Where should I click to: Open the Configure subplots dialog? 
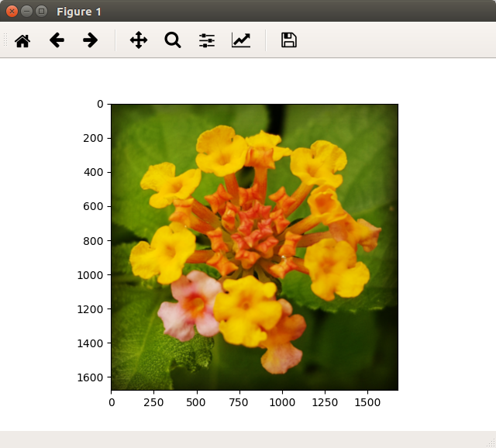(207, 40)
